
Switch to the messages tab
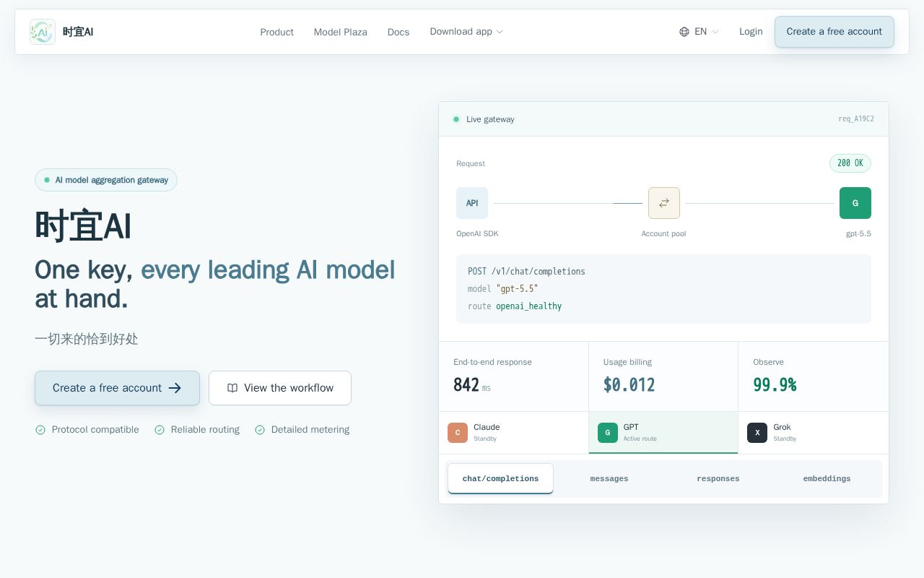pos(609,478)
